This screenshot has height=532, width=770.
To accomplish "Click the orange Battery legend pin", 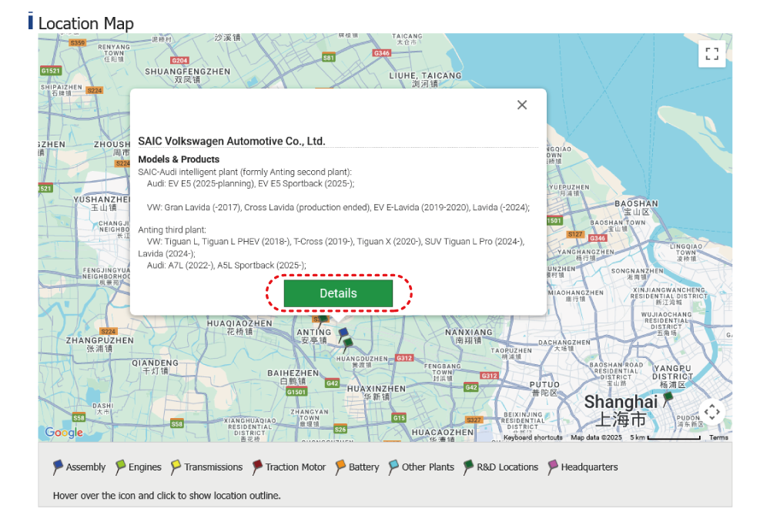I will (x=340, y=467).
